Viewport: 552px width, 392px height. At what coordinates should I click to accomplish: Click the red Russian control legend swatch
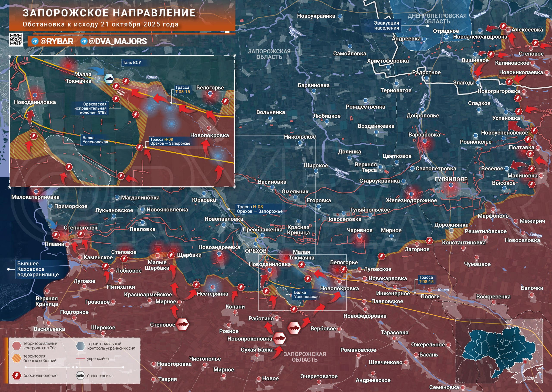pyautogui.click(x=17, y=345)
